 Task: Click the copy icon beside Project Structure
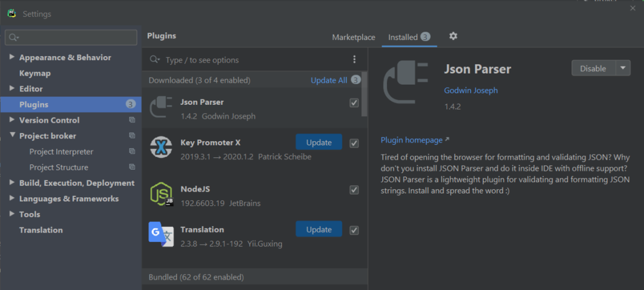coord(132,167)
